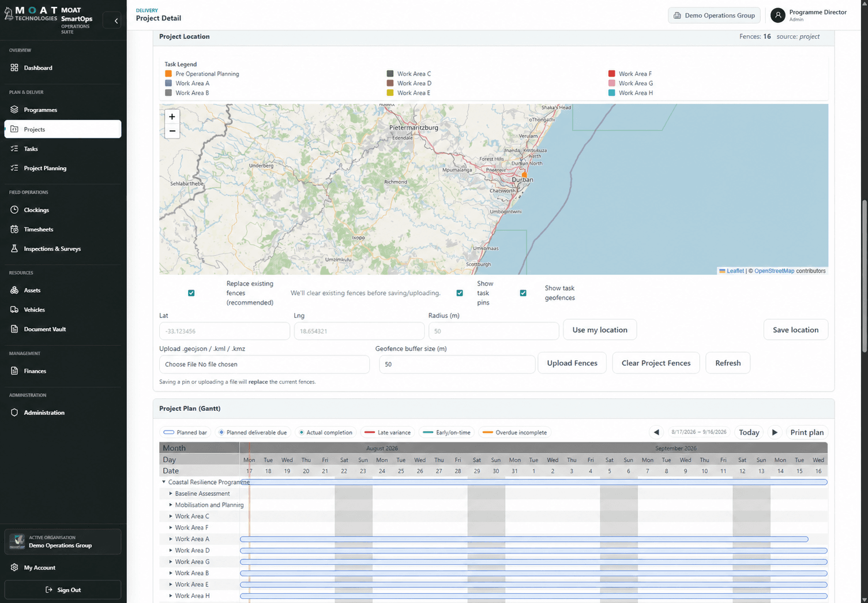Click Upload Fences button

click(572, 363)
